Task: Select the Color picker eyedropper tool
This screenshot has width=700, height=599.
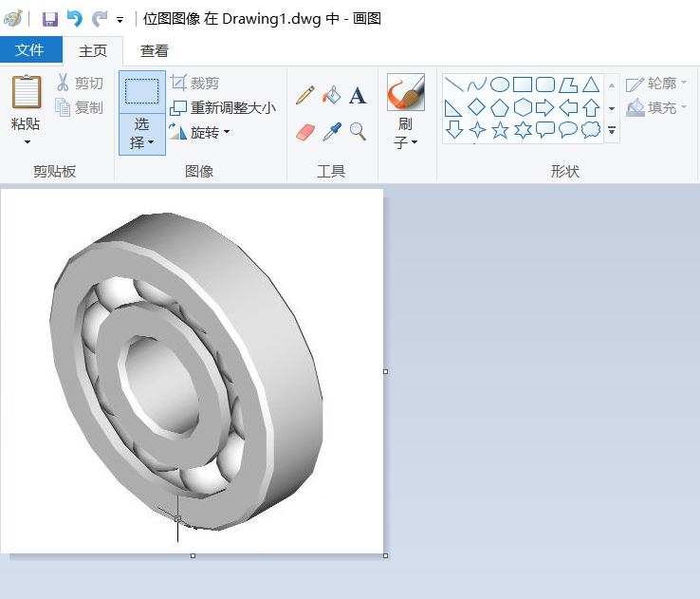Action: (331, 131)
